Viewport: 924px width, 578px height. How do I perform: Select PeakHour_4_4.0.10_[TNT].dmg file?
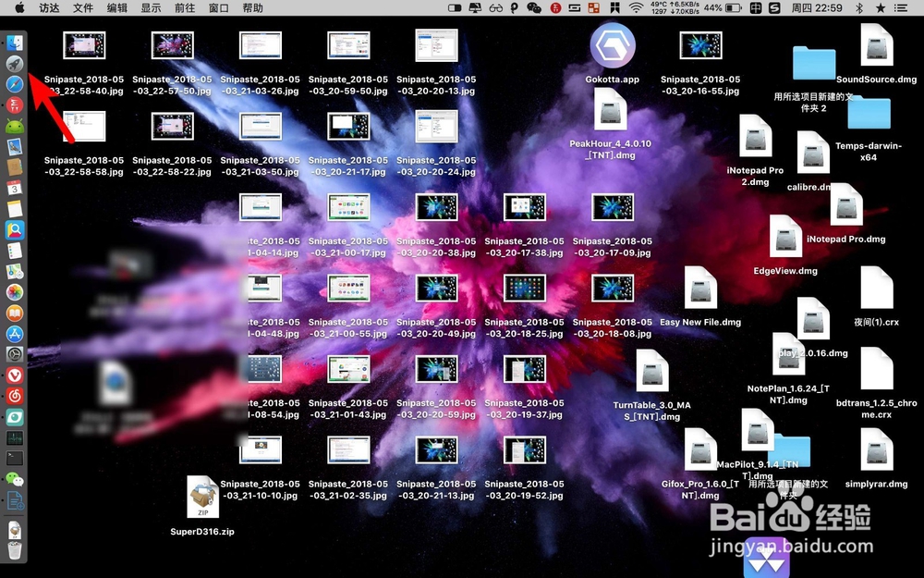coord(610,110)
